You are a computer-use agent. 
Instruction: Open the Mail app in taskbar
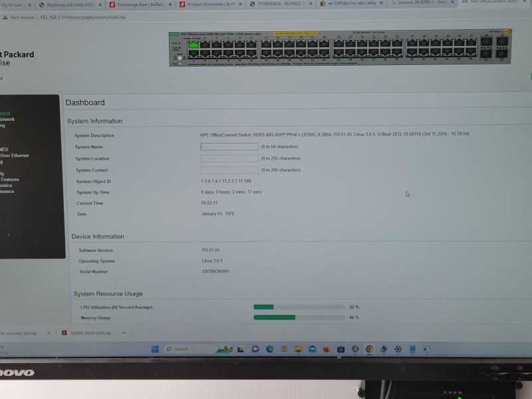(313, 348)
